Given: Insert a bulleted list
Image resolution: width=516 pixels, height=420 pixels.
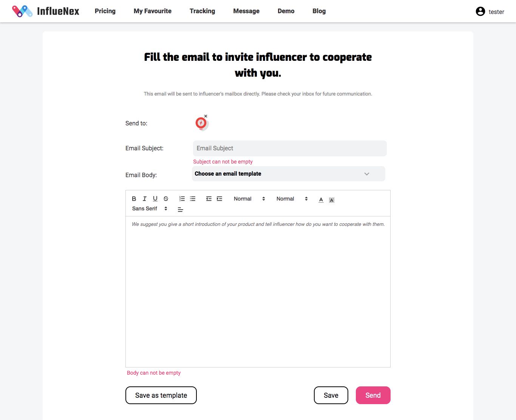Looking at the screenshot, I should tap(193, 199).
